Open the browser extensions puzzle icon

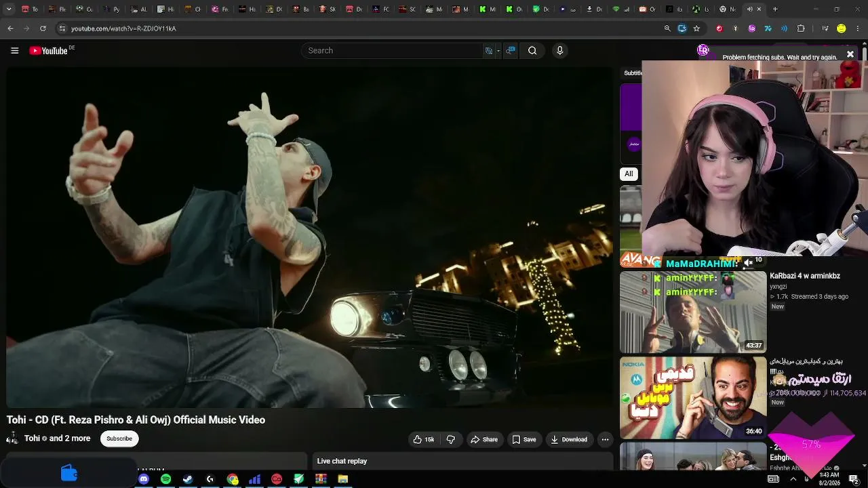coord(801,28)
